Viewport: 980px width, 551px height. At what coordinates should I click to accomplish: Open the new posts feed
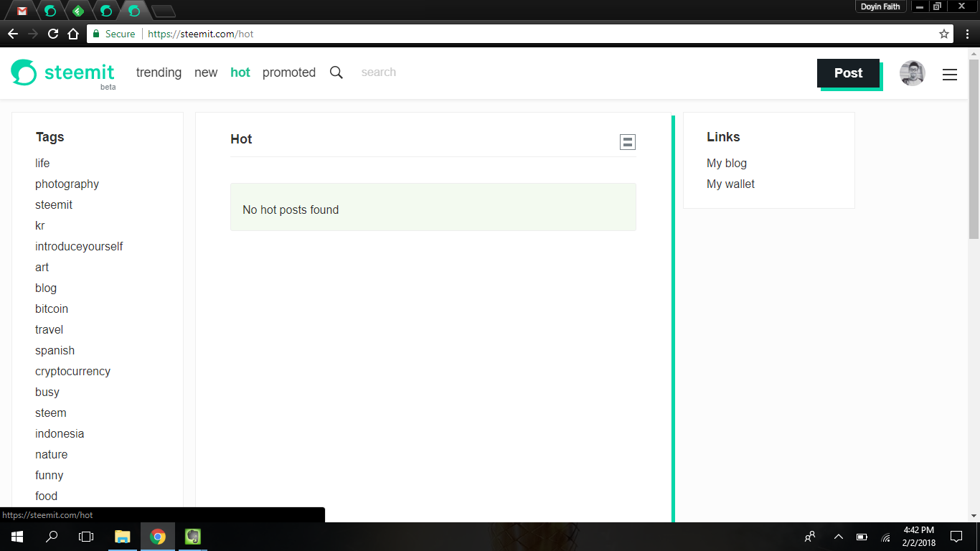click(x=206, y=72)
